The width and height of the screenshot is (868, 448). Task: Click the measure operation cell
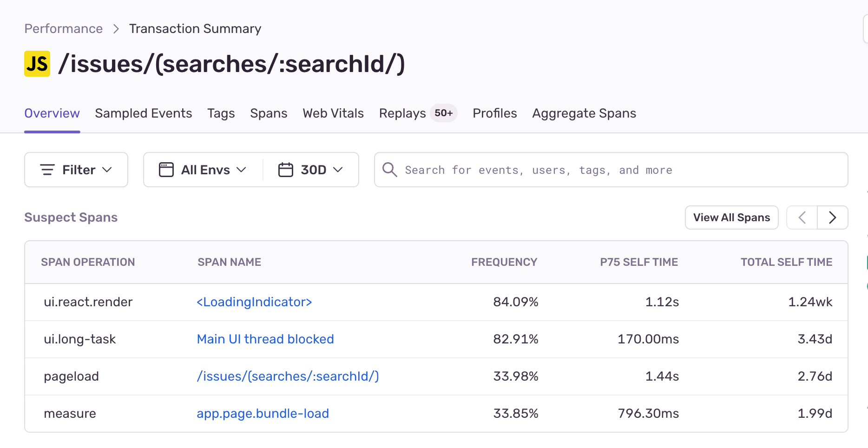(70, 414)
